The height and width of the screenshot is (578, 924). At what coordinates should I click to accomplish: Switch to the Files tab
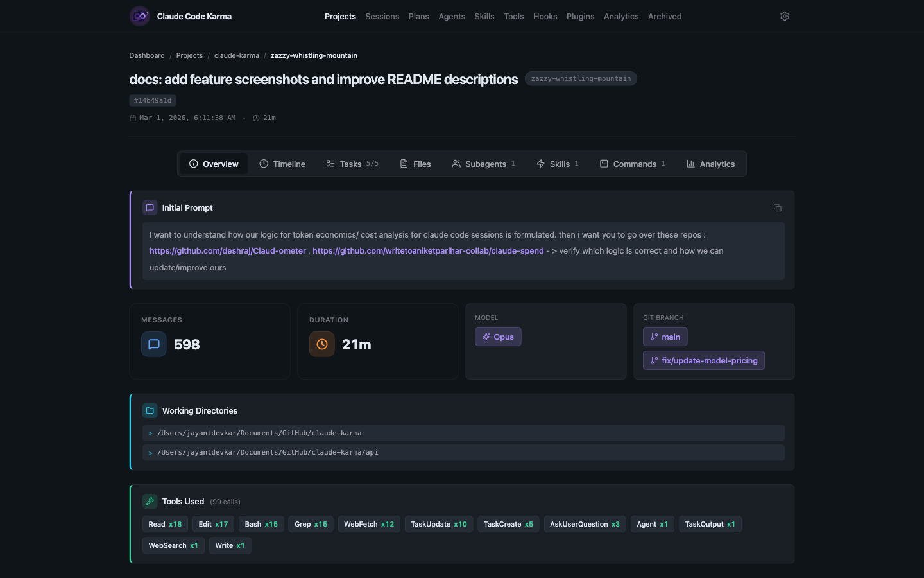415,164
